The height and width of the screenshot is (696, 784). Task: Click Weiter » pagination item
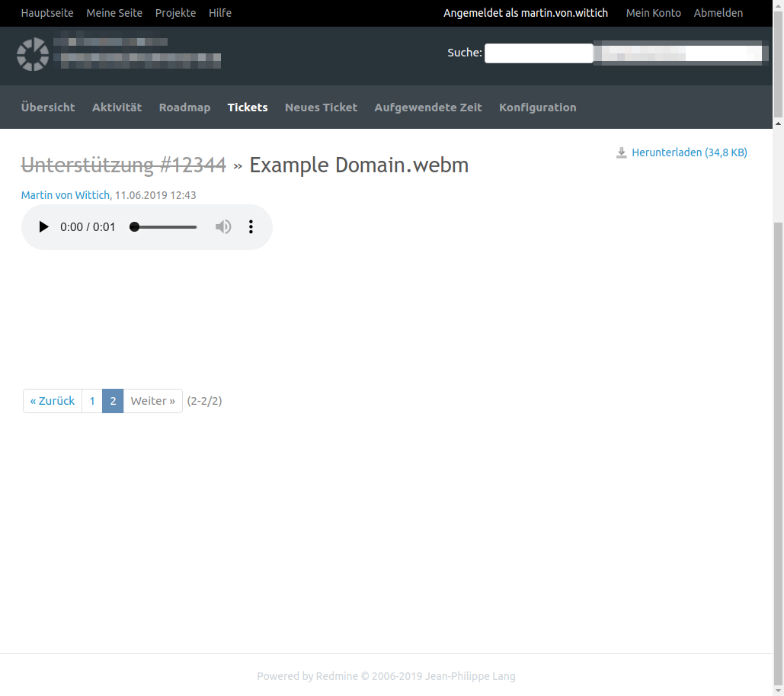click(153, 401)
